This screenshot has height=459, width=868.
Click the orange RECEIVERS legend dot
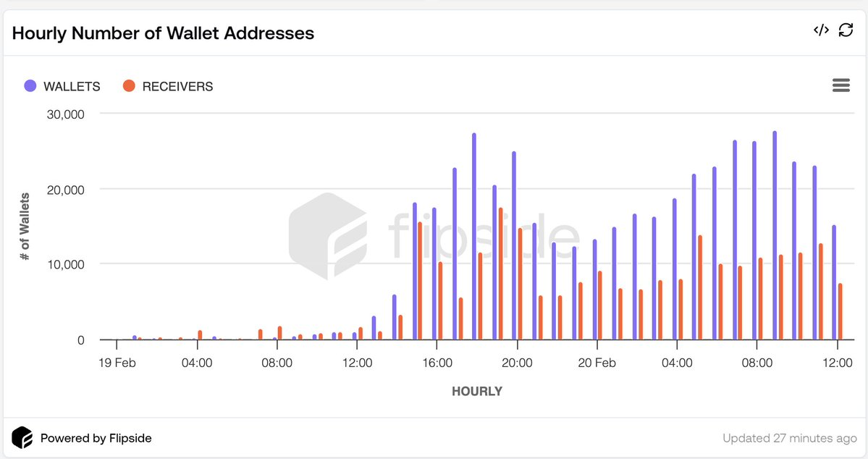click(x=129, y=86)
